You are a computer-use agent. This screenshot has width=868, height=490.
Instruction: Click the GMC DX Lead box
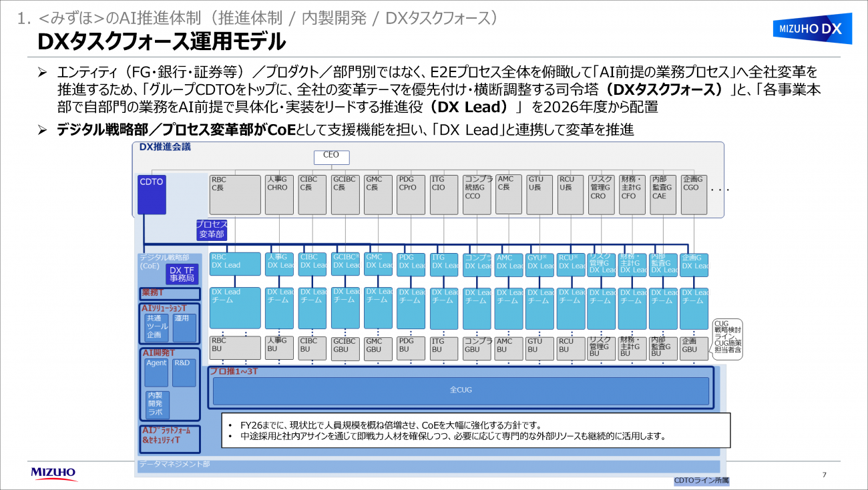click(378, 264)
